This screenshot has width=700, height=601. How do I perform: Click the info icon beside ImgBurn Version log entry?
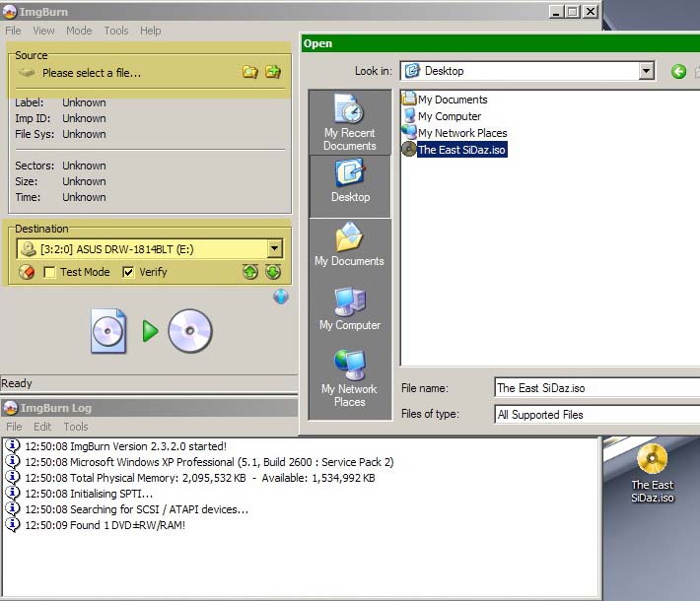coord(13,446)
